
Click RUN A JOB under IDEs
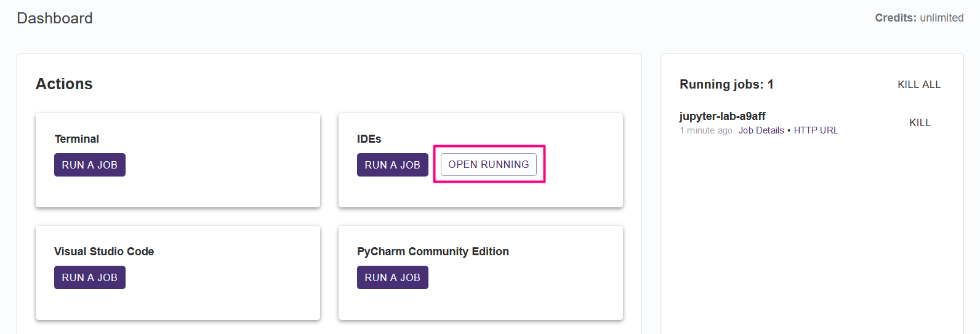click(x=393, y=165)
